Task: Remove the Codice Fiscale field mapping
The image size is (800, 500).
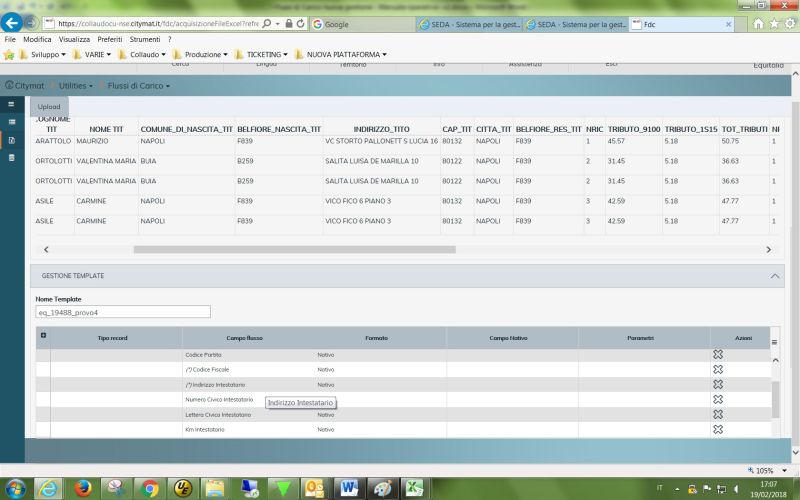Action: coord(717,370)
